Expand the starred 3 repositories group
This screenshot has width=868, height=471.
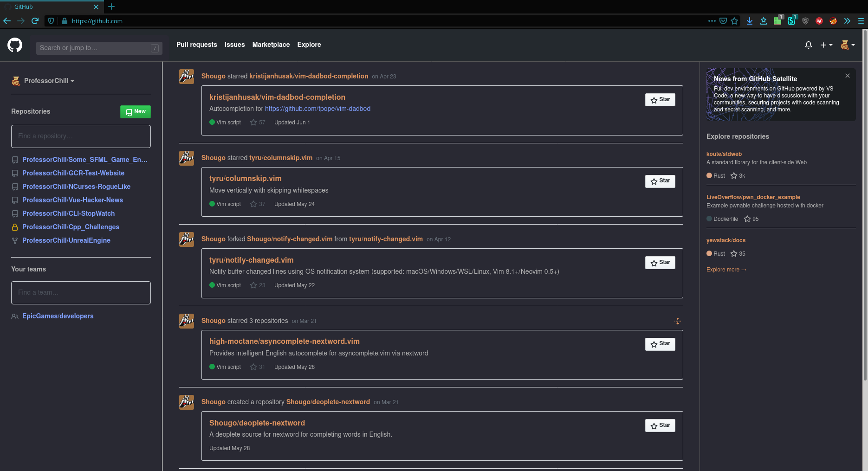pos(678,321)
